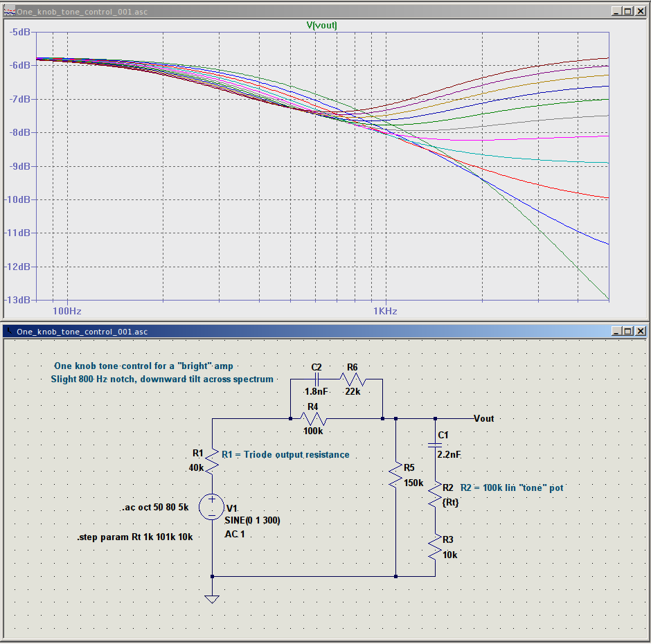651x644 pixels.
Task: Click the 1.8nF capacitor value
Action: click(x=316, y=391)
